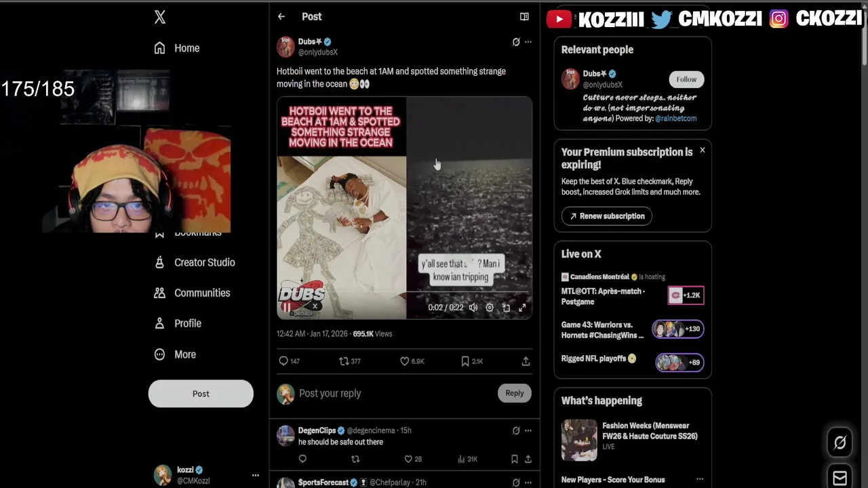Viewport: 868px width, 488px height.
Task: Expand account menu next to kozzi profile
Action: click(256, 475)
